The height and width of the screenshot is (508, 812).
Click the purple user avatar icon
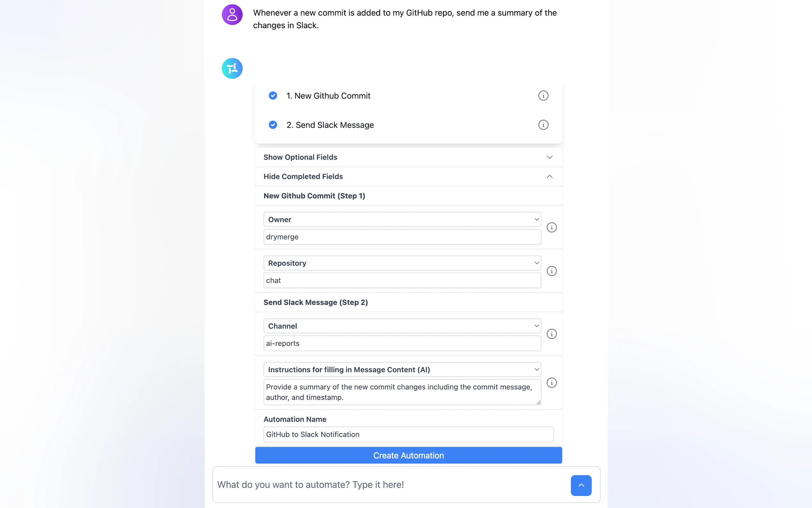pos(232,14)
